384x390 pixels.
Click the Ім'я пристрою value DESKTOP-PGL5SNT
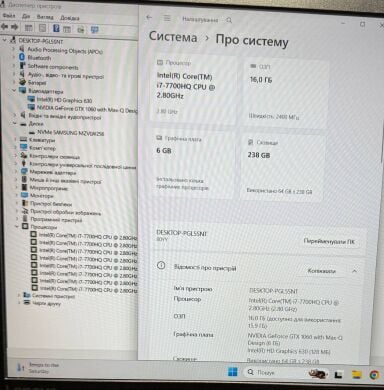click(x=273, y=291)
